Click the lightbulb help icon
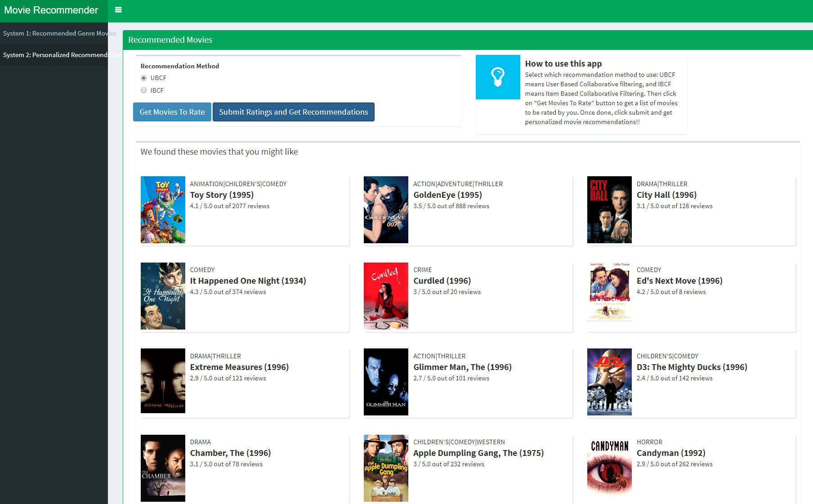 pyautogui.click(x=498, y=77)
